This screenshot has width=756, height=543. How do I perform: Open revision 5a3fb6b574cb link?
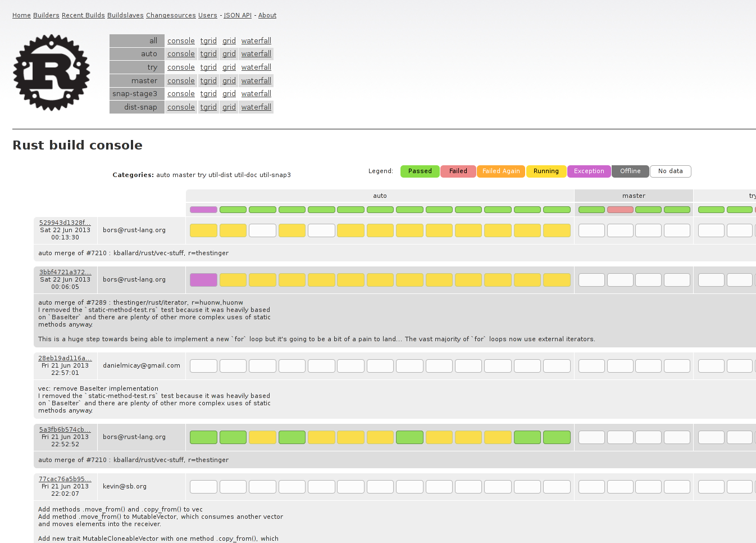(65, 429)
